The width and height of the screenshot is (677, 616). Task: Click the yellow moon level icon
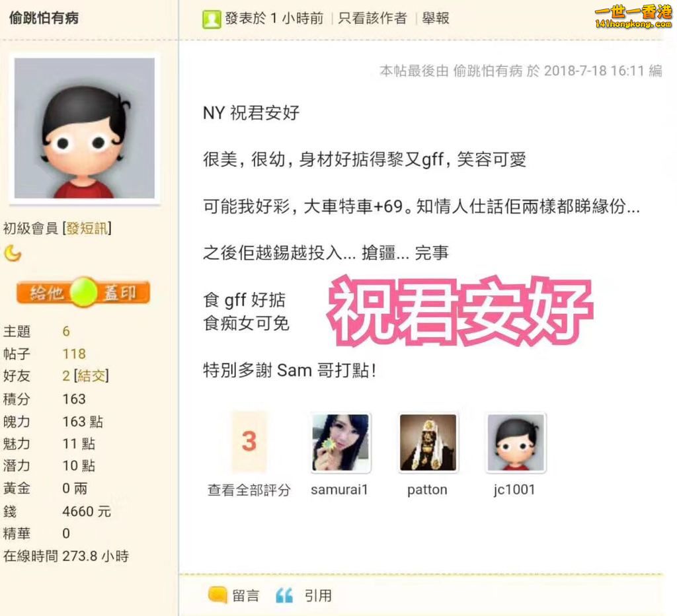(x=13, y=253)
